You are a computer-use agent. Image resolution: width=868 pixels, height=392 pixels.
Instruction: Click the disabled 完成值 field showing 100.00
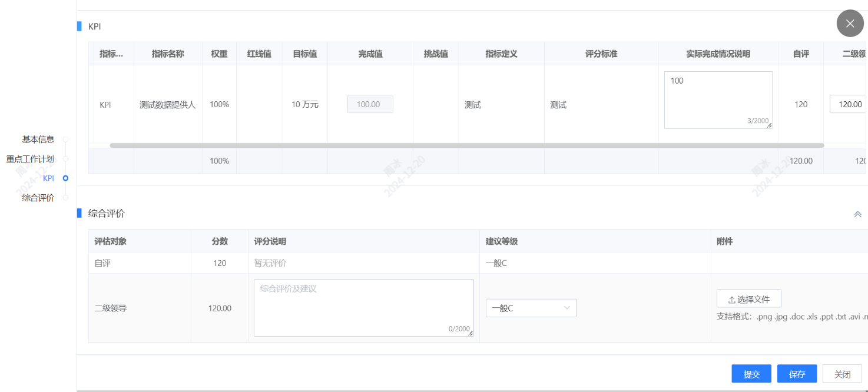tap(370, 104)
